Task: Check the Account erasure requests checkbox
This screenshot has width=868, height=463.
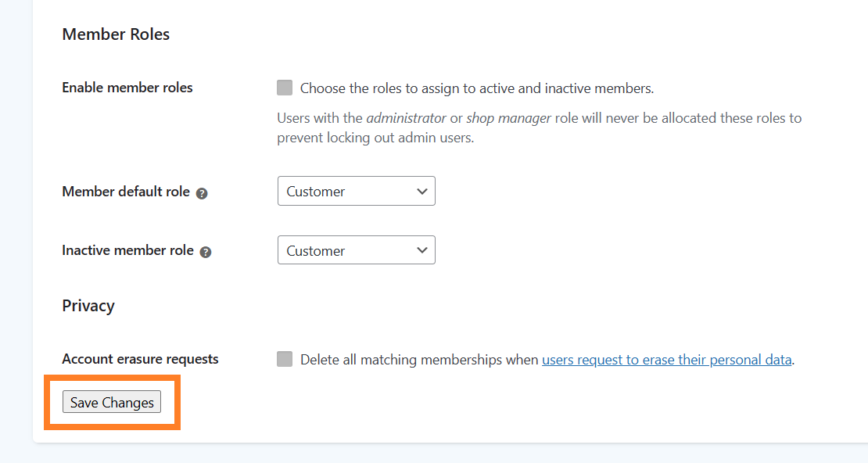Action: click(285, 359)
